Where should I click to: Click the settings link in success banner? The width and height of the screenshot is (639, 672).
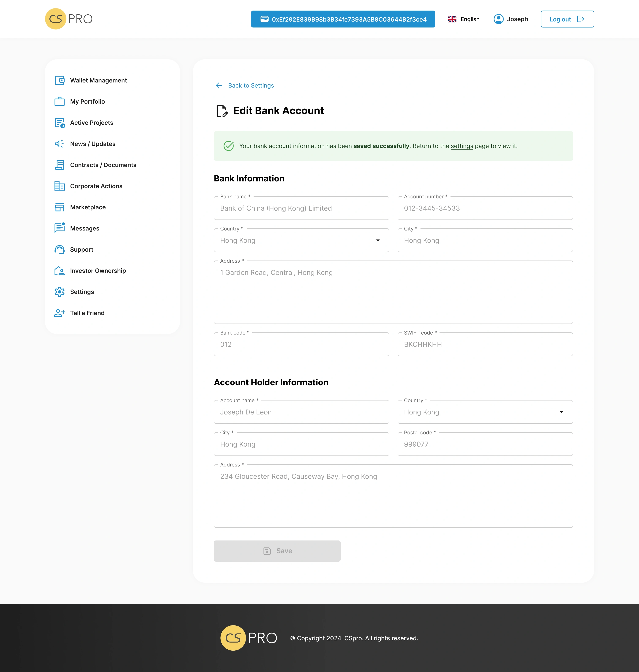[461, 146]
